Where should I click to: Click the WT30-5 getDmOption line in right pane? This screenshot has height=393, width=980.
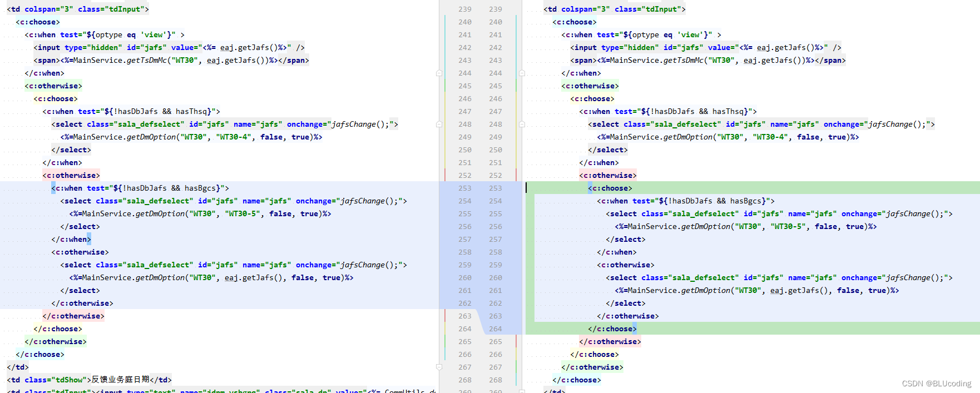point(746,226)
